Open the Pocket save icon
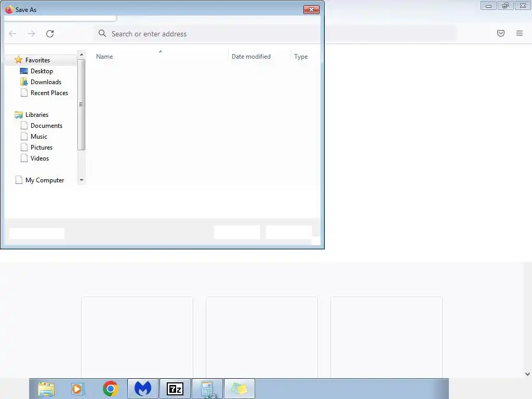Viewport: 532px width, 399px height. [x=501, y=33]
